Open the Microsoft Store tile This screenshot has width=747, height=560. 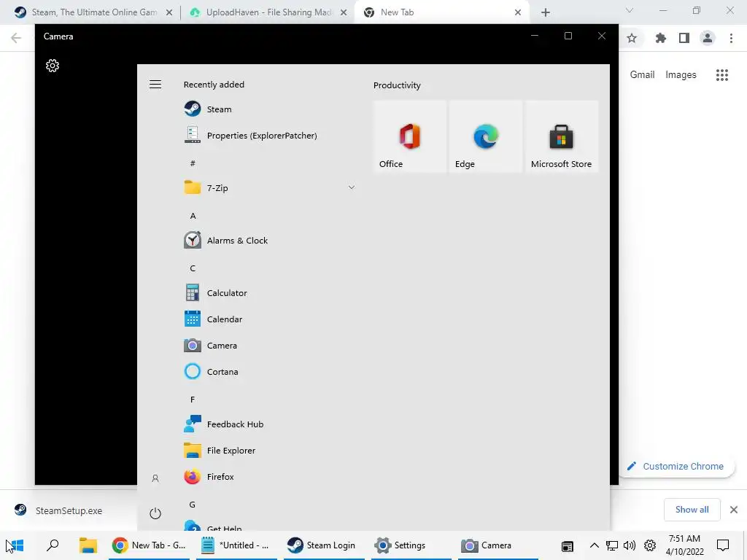tap(561, 136)
